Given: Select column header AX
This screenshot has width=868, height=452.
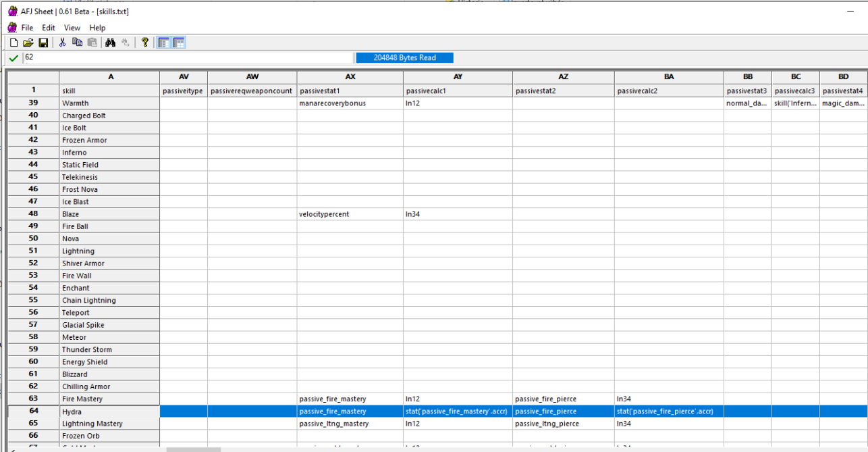Looking at the screenshot, I should click(350, 77).
